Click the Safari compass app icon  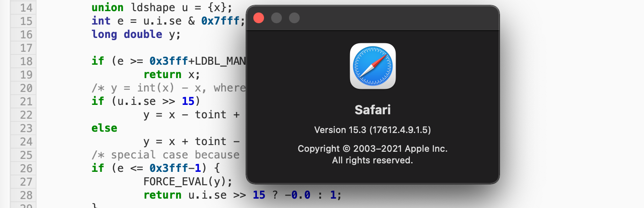373,66
